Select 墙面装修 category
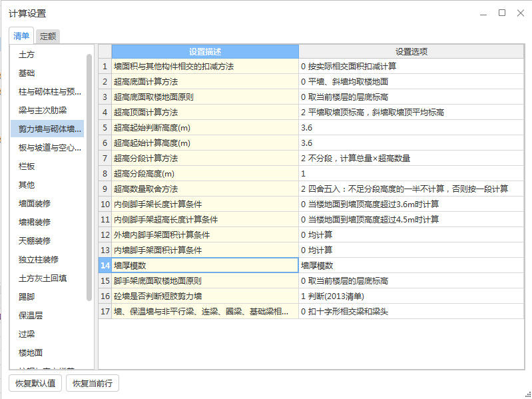 click(x=47, y=204)
